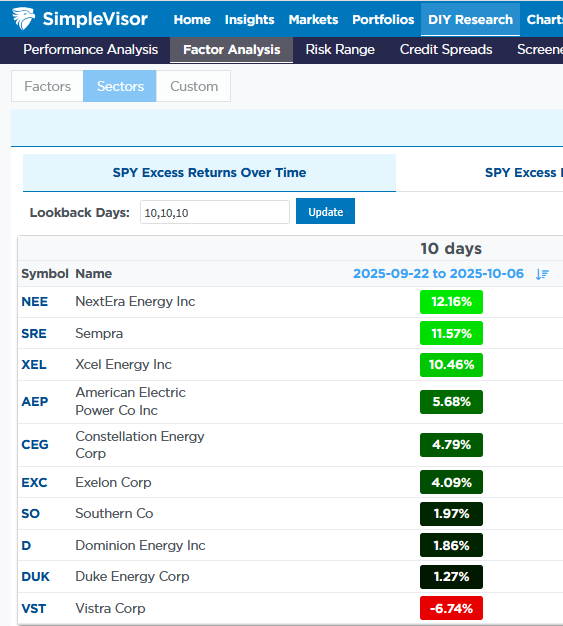Image resolution: width=563 pixels, height=626 pixels.
Task: Click the 2025-09-22 to 2025-10-06 date header
Action: pos(438,274)
